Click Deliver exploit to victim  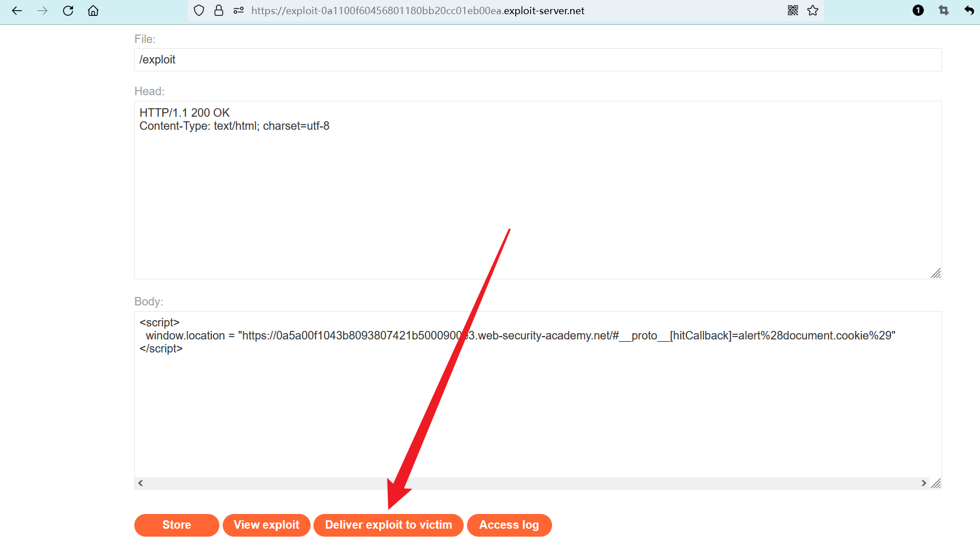coord(389,525)
